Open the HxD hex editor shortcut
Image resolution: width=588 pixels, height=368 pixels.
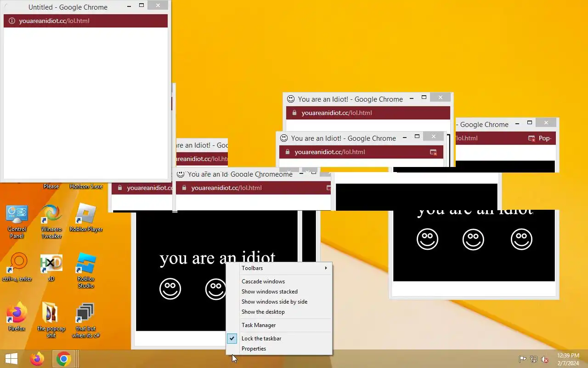(51, 268)
